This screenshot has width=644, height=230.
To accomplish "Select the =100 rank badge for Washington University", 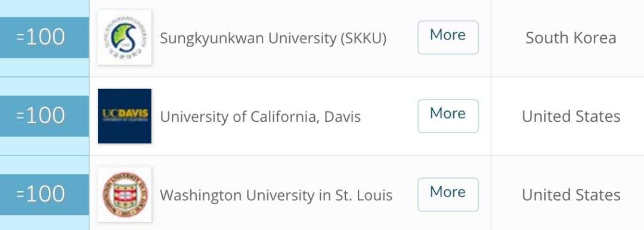I will pos(44,195).
